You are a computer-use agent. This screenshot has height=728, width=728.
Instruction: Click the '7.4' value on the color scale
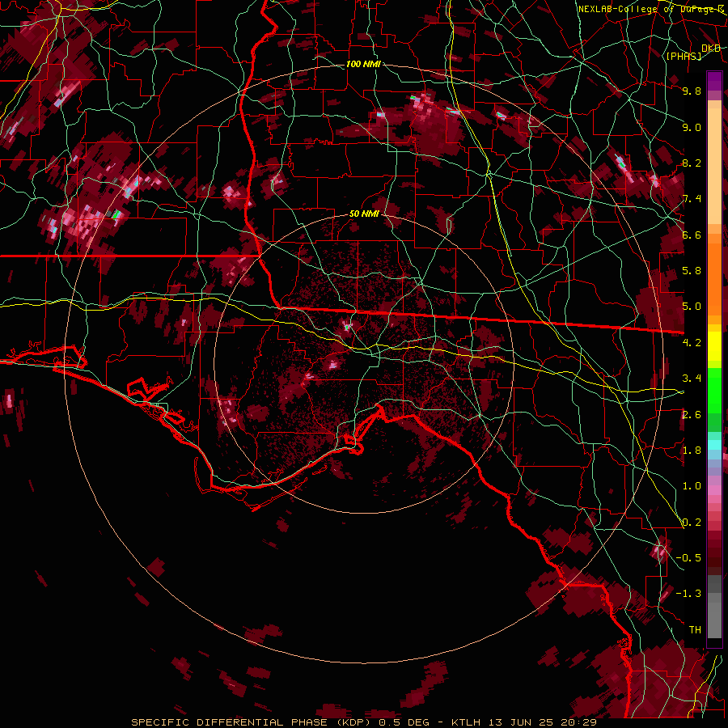692,199
